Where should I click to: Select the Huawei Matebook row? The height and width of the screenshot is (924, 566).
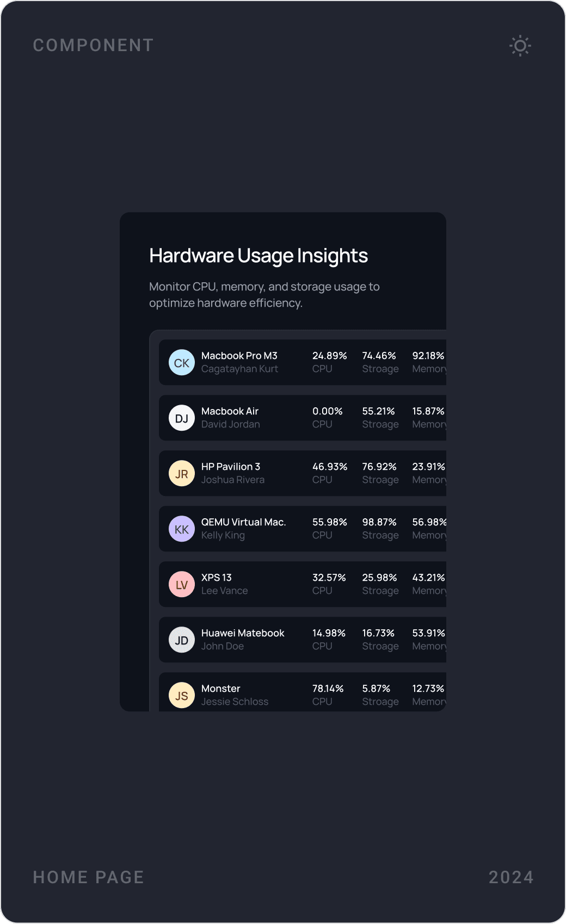[299, 640]
